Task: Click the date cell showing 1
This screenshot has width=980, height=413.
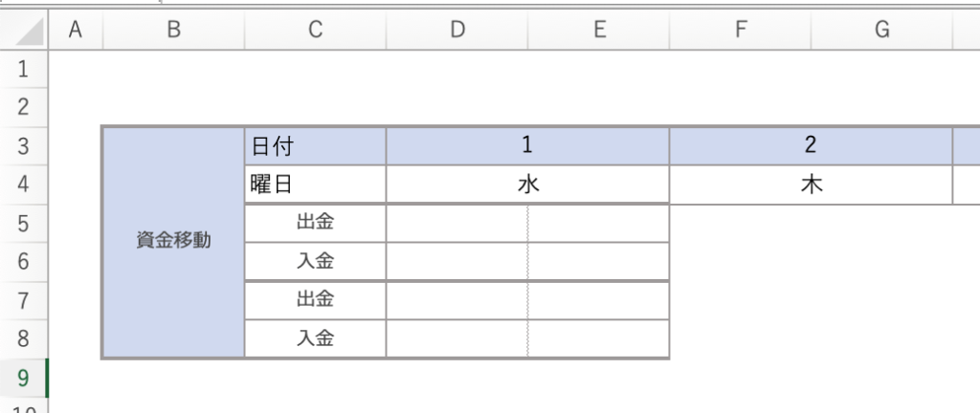Action: (x=527, y=146)
